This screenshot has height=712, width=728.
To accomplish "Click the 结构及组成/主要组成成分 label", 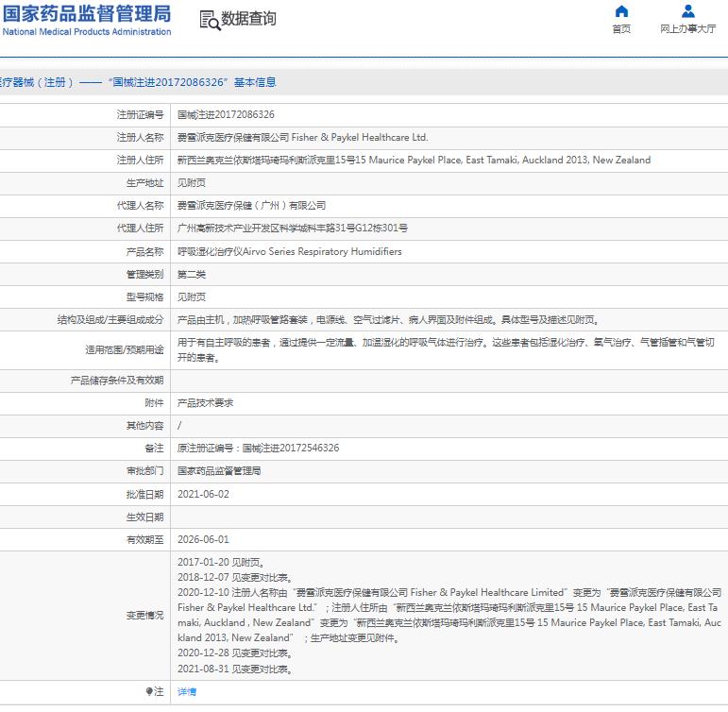I will tap(110, 320).
